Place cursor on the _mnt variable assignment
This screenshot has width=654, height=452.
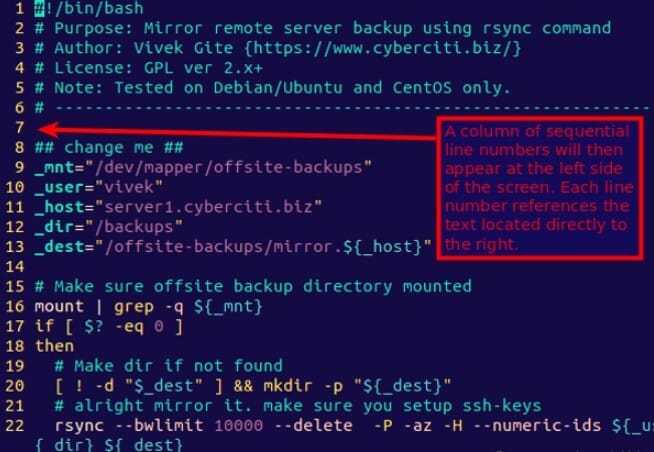203,168
